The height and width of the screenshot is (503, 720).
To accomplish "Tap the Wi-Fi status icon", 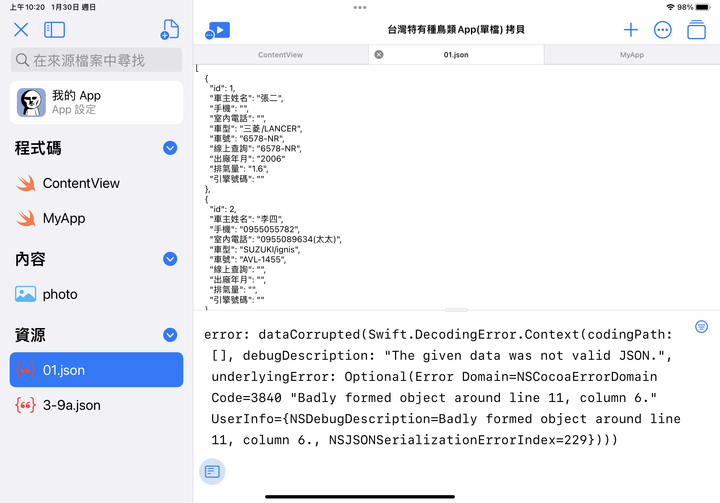I will (670, 7).
